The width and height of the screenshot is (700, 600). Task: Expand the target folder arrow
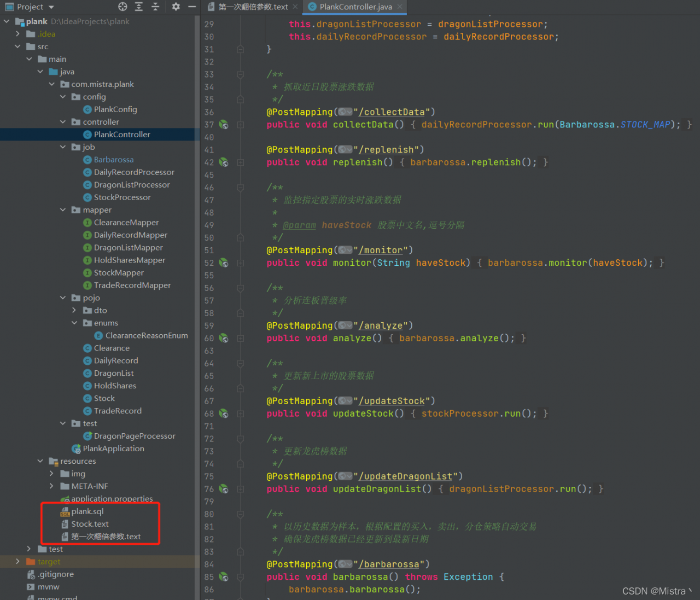[18, 562]
